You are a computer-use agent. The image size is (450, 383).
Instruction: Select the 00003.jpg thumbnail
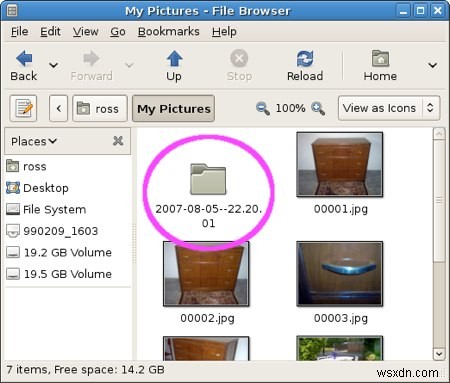(340, 274)
